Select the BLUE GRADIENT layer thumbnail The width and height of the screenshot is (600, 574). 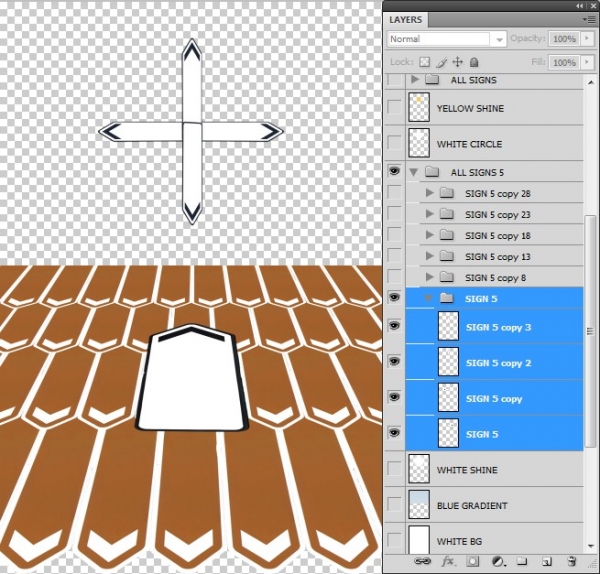pyautogui.click(x=419, y=504)
